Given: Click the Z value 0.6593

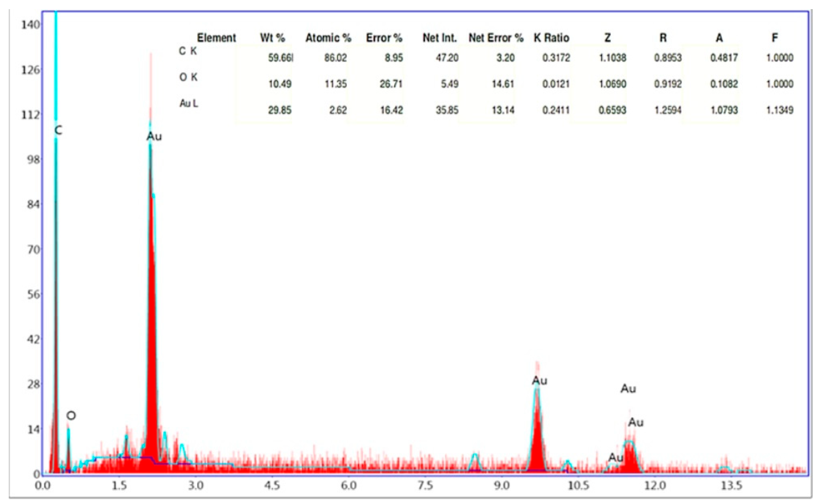Looking at the screenshot, I should [x=612, y=110].
